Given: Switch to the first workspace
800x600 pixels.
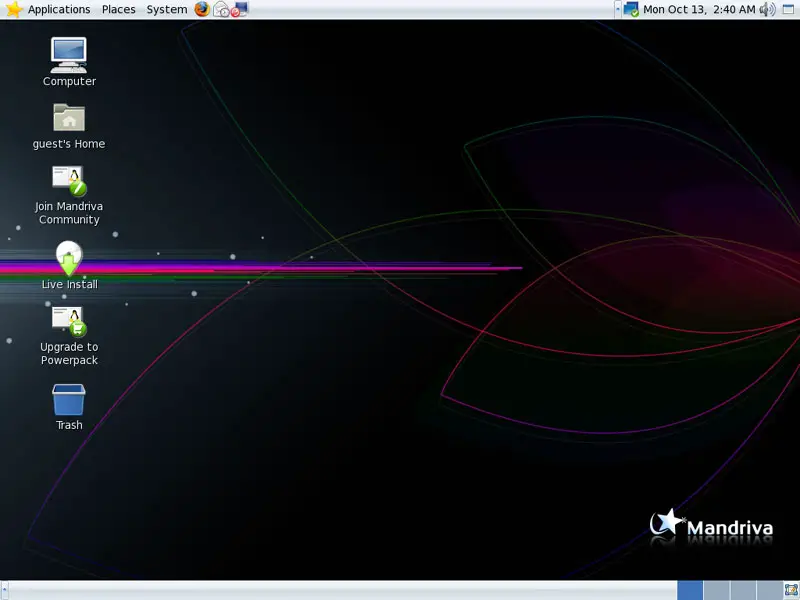Looking at the screenshot, I should [690, 590].
